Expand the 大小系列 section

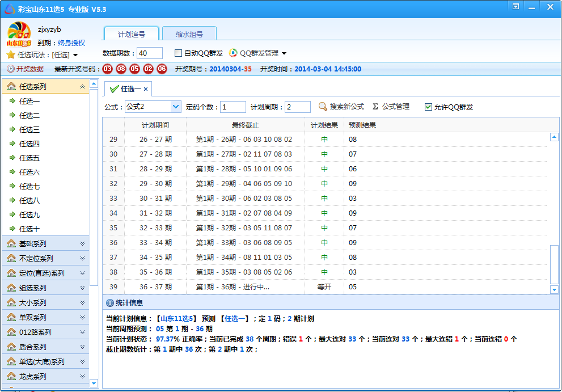(x=82, y=302)
